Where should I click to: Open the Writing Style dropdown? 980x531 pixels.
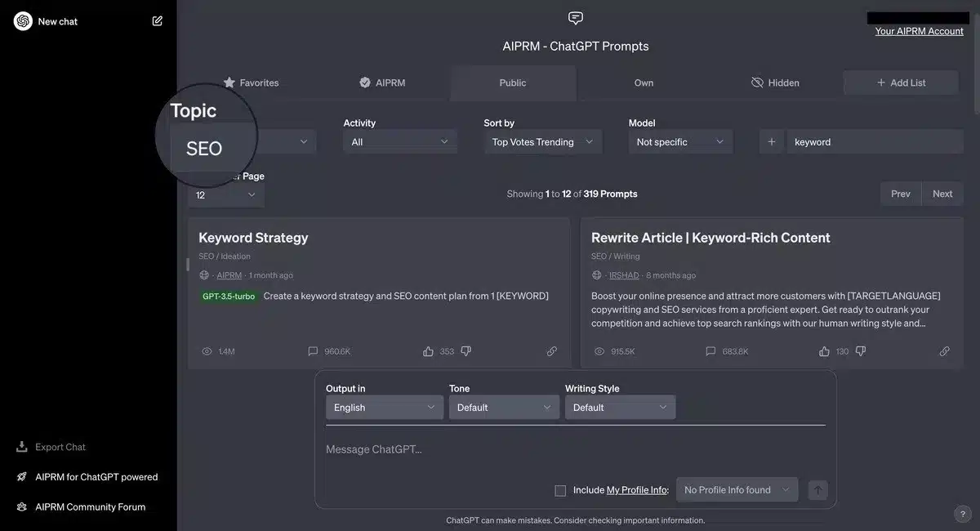point(620,408)
